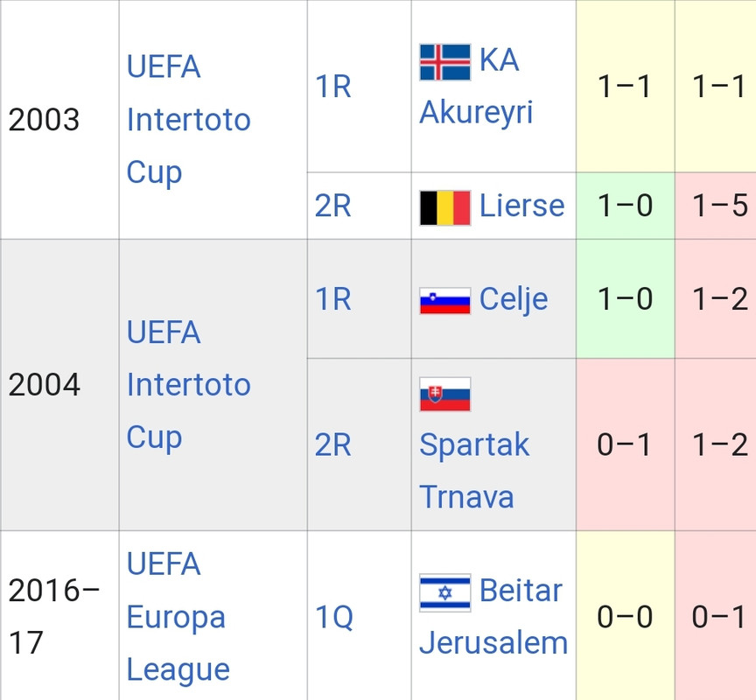Image resolution: width=756 pixels, height=700 pixels.
Task: Open the Lierse team link
Action: point(521,206)
